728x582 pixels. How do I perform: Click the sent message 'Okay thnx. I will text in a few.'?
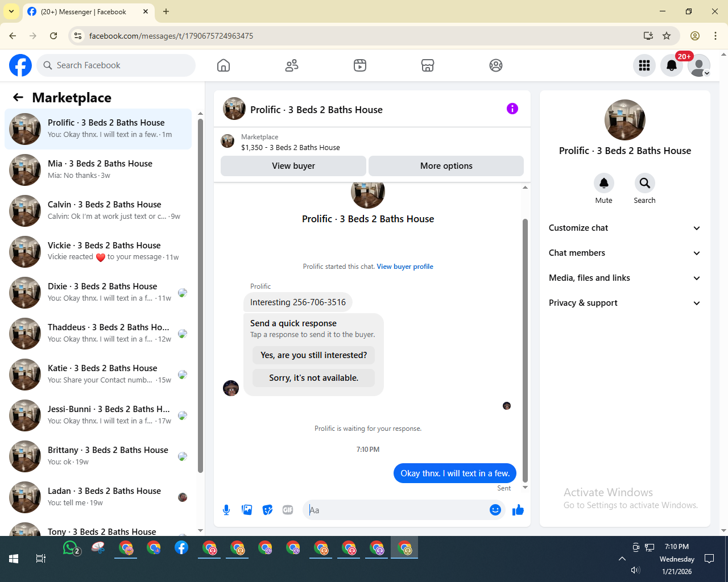pyautogui.click(x=455, y=473)
